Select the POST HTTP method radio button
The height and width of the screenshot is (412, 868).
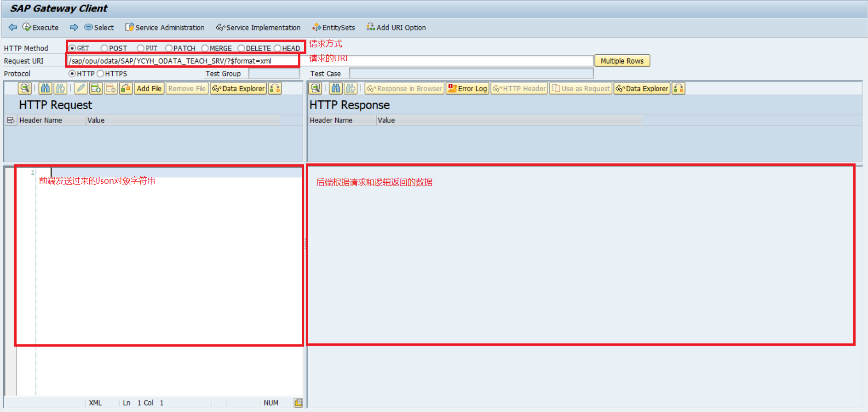(x=104, y=48)
